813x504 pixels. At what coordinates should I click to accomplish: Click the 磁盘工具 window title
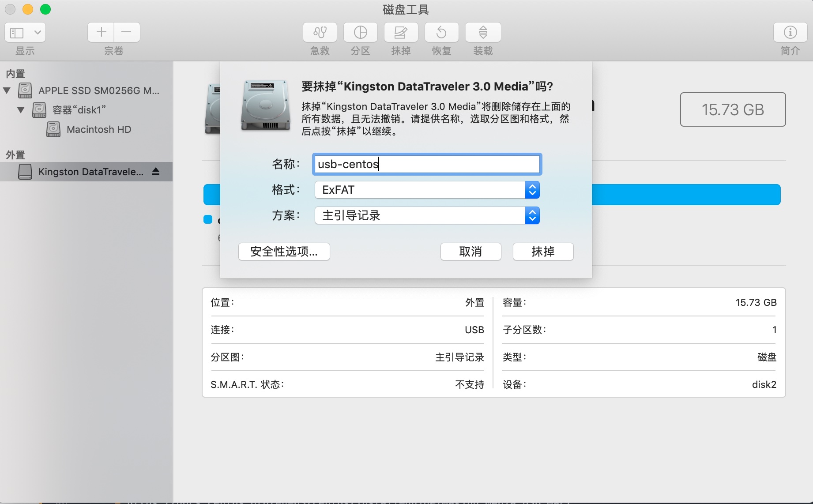(x=406, y=9)
